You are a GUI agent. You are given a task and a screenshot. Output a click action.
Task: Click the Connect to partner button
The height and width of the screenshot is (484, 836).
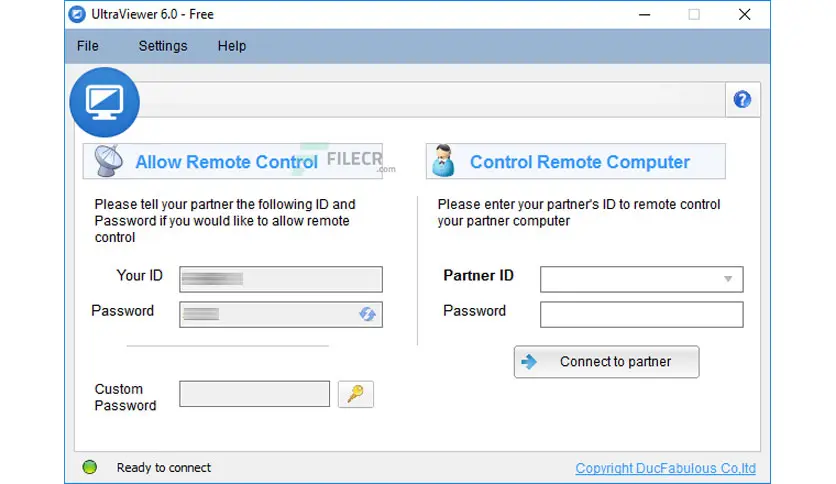click(606, 361)
